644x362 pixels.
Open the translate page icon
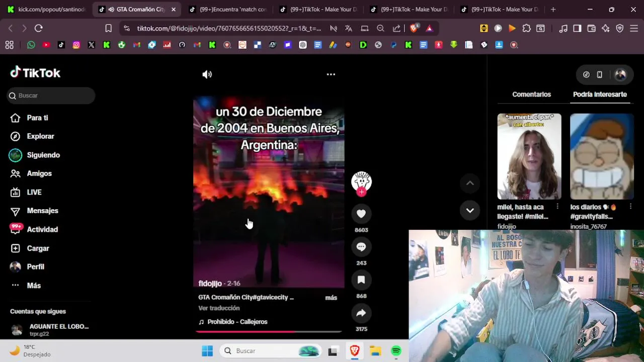[348, 29]
